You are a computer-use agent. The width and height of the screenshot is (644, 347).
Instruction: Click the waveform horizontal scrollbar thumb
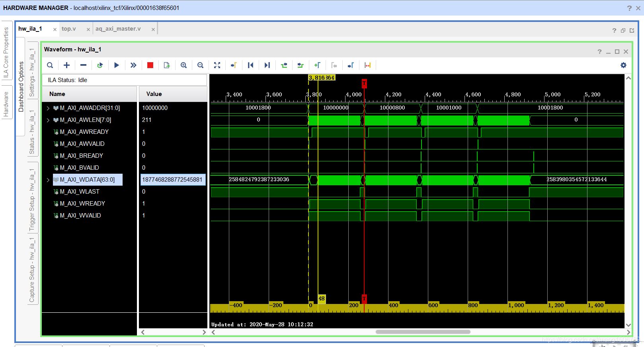point(423,332)
